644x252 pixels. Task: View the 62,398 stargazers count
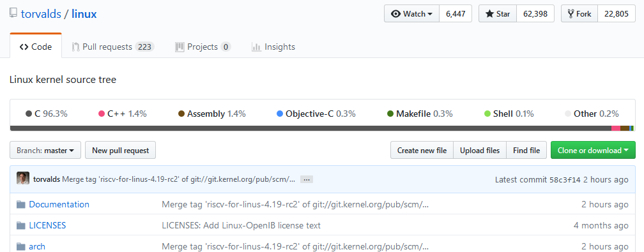[535, 13]
